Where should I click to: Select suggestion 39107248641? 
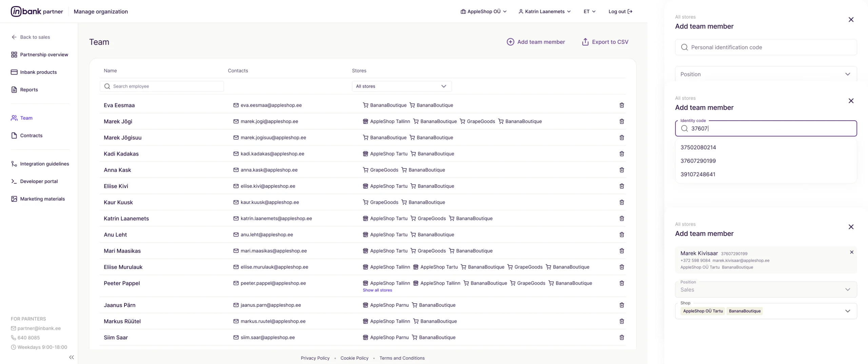point(766,175)
